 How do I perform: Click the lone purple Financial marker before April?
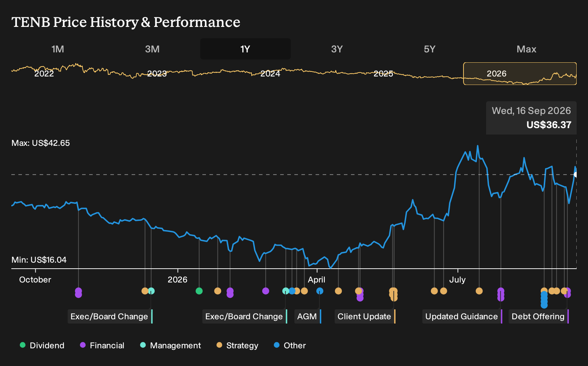[x=266, y=291]
